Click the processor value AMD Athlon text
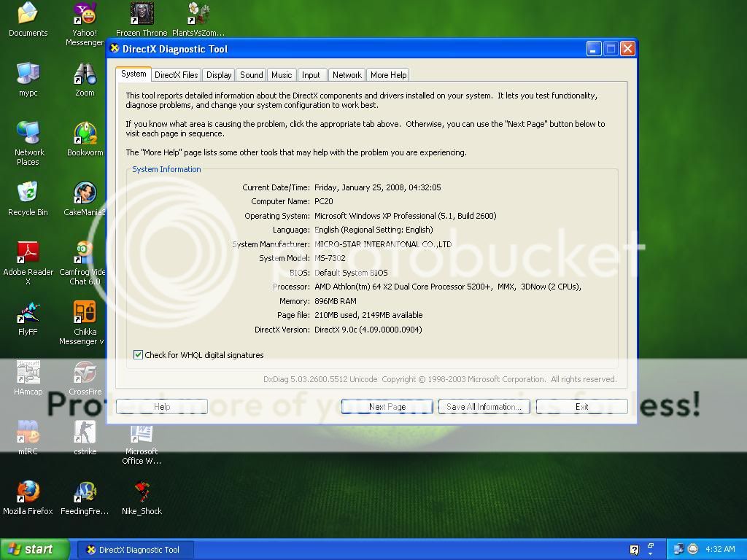 [448, 287]
